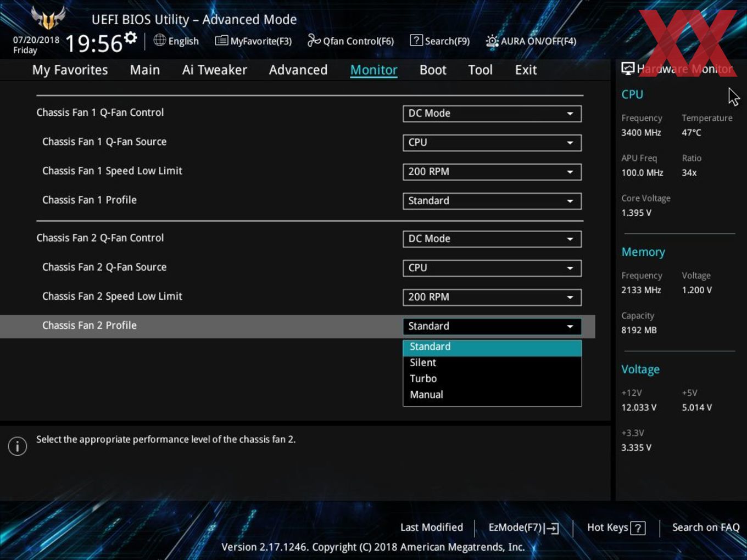Select Chassis Fan 2 Profile label
The image size is (747, 560).
pos(90,326)
